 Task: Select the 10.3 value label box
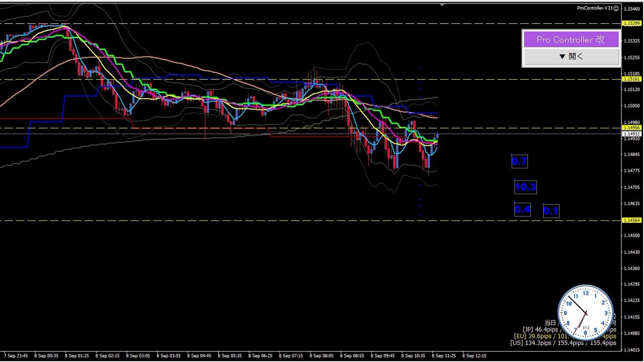(525, 187)
